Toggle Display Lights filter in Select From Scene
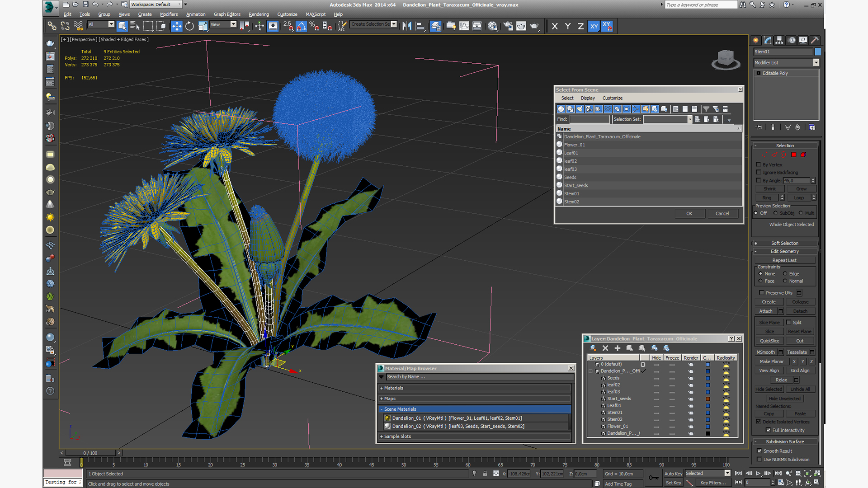The image size is (868, 488). click(580, 109)
